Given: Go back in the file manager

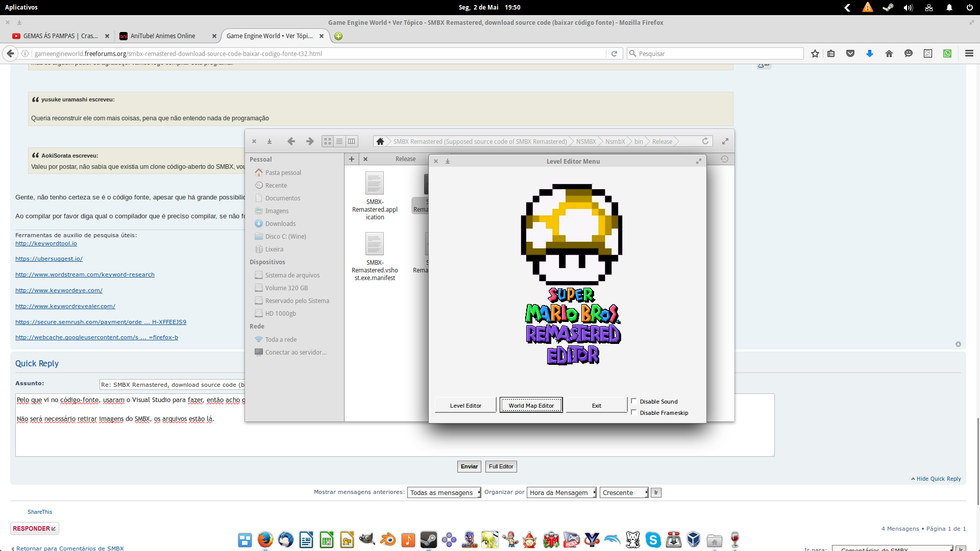Looking at the screenshot, I should [291, 141].
